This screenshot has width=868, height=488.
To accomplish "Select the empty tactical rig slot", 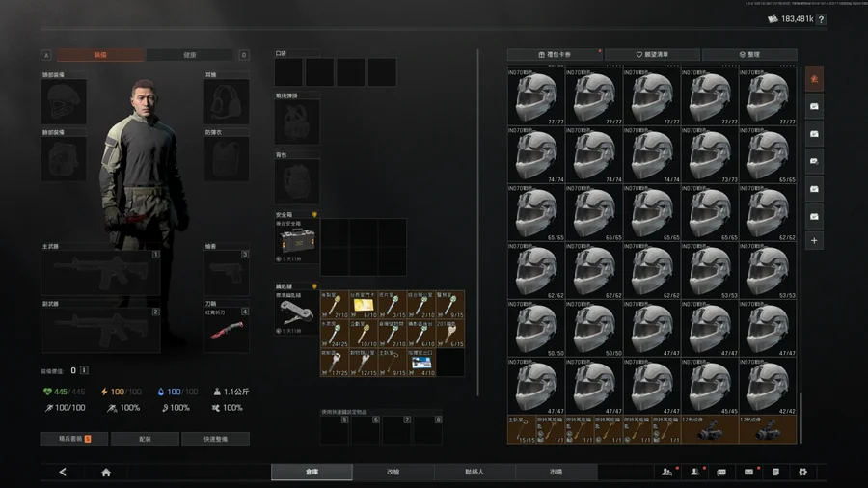I will tap(297, 122).
